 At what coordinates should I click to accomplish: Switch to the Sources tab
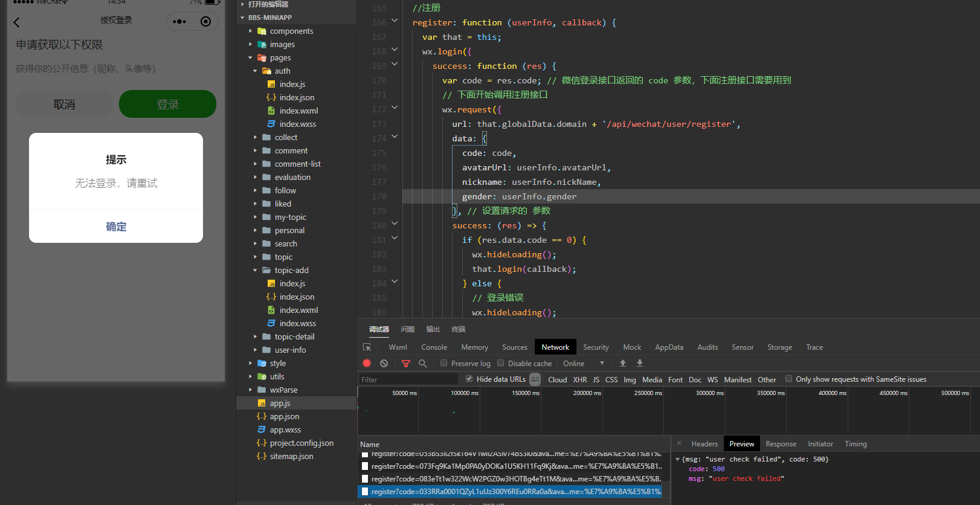515,347
